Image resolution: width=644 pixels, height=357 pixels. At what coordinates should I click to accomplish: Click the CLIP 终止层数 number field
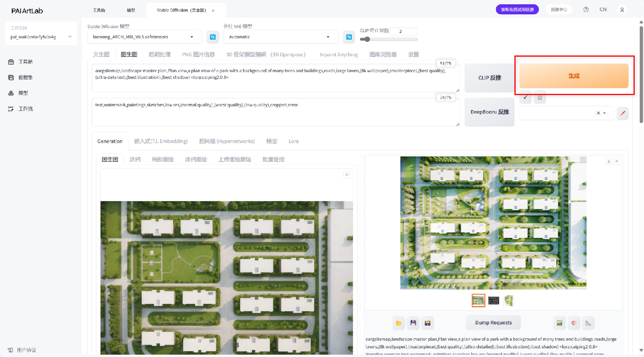[403, 31]
